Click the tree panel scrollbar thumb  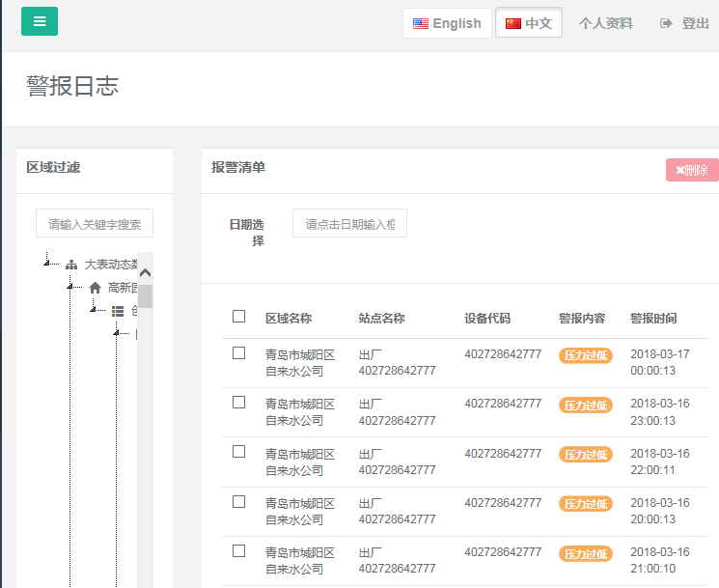pyautogui.click(x=146, y=296)
